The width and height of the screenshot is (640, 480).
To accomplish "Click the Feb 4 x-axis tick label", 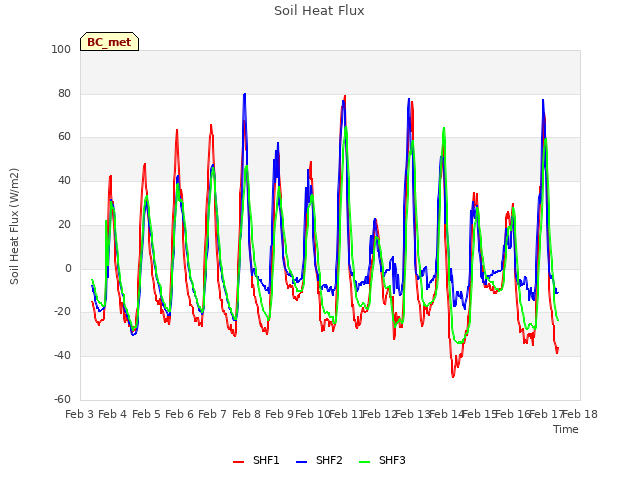I will [x=113, y=414].
